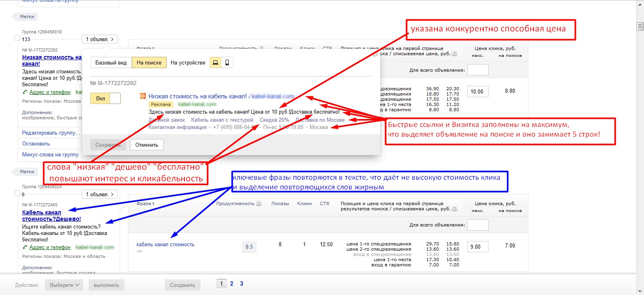Screen dimensions: 644x295
Task: Open search preview title 'Низкая стоимость на кабель канал!'
Action: 198,96
